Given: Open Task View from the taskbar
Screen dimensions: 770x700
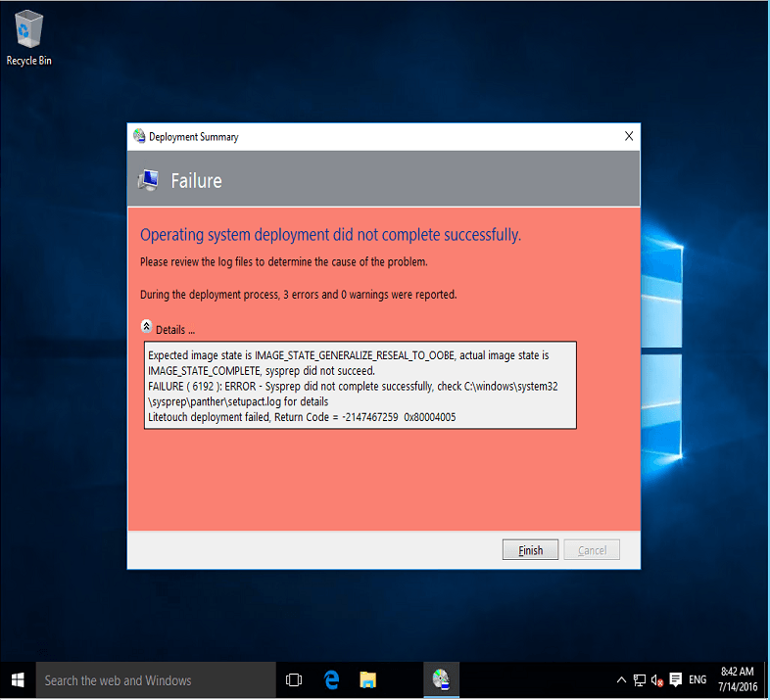Looking at the screenshot, I should point(294,679).
